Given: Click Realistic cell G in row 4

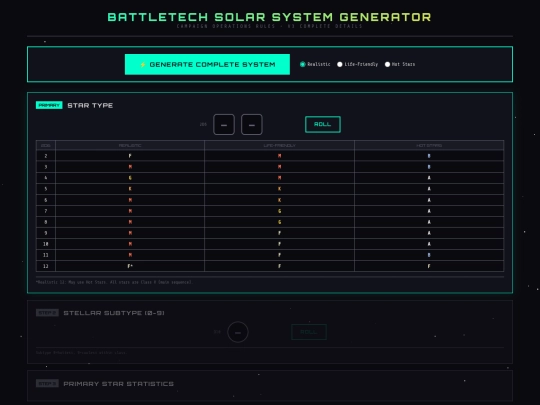Looking at the screenshot, I should (x=130, y=178).
